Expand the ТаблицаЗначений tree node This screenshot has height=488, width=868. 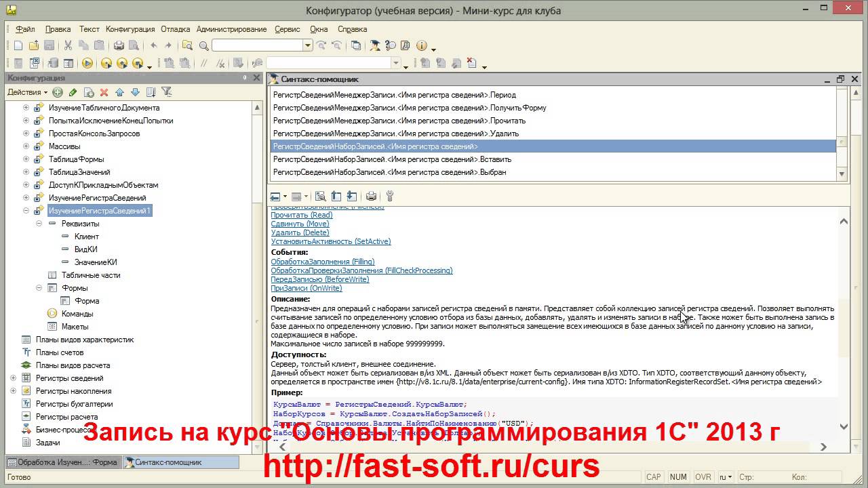(x=26, y=172)
